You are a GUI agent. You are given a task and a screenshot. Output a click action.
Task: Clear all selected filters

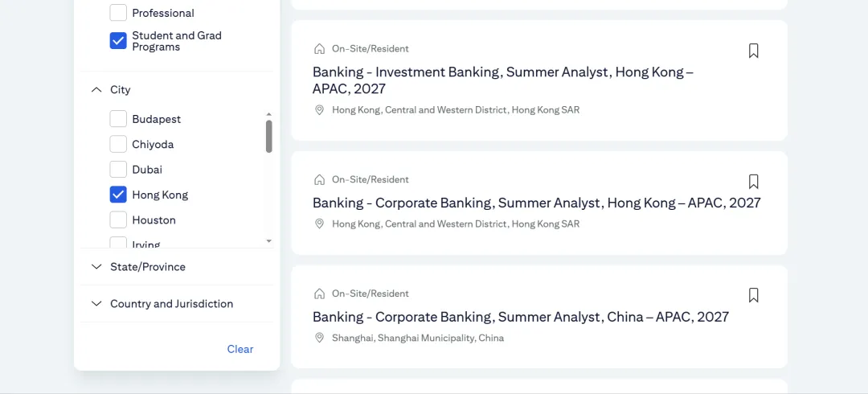[x=240, y=349]
